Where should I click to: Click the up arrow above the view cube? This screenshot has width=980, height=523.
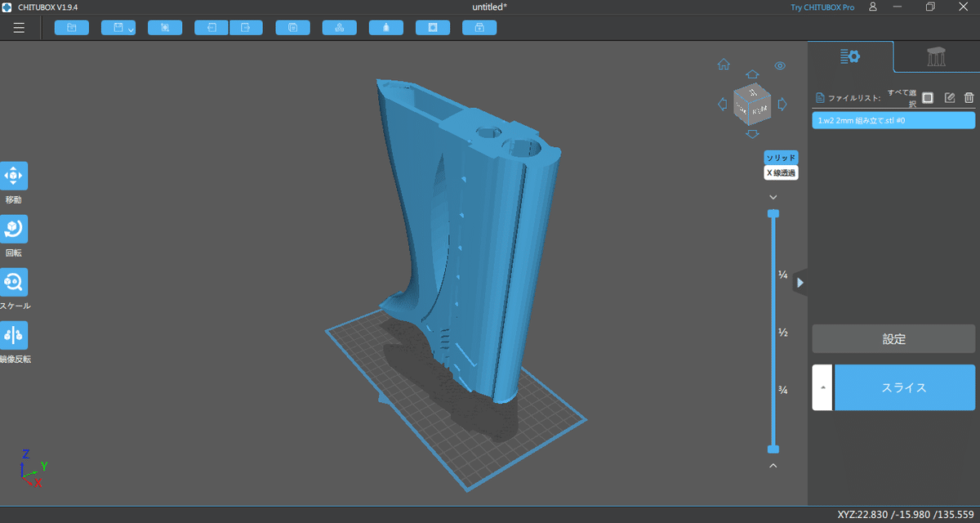tap(753, 74)
